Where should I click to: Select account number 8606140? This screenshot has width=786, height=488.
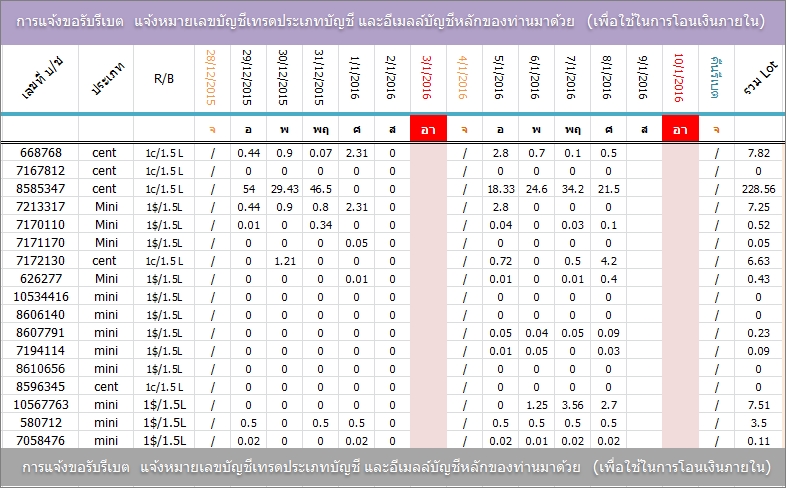point(41,315)
